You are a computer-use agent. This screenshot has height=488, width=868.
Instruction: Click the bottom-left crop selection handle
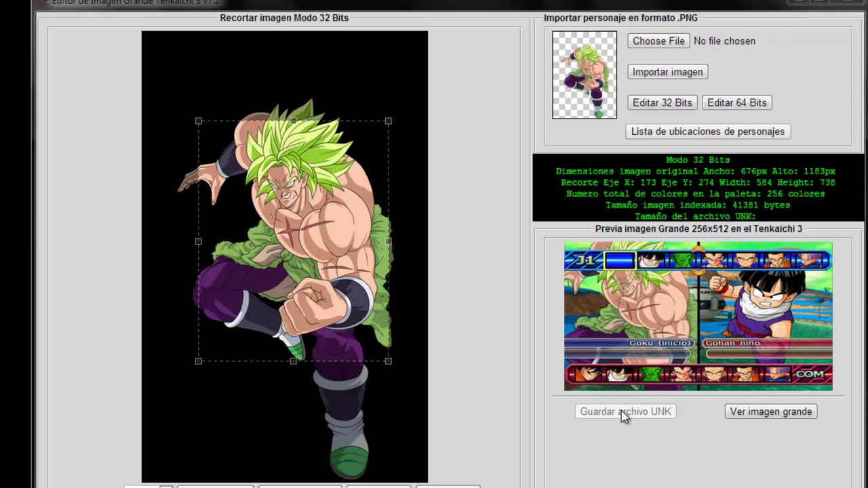click(x=198, y=361)
